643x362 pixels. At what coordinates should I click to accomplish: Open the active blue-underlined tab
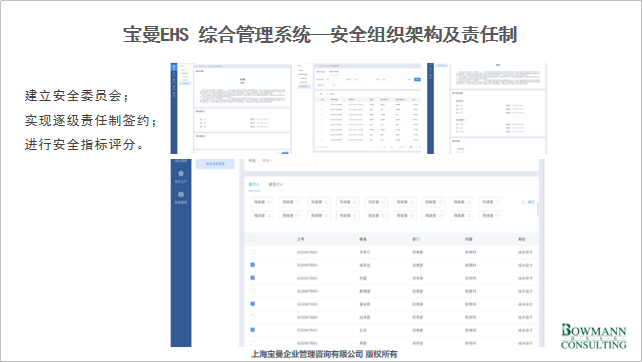(254, 184)
